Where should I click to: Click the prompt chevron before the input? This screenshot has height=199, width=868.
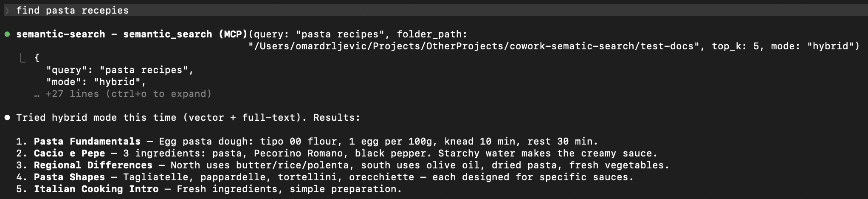click(7, 11)
